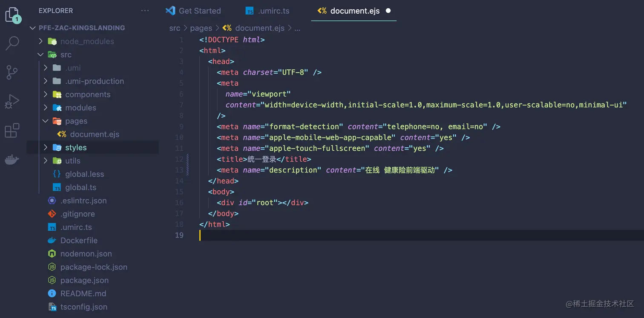Click line number 1 in the gutter
This screenshot has width=644, height=318.
point(181,40)
